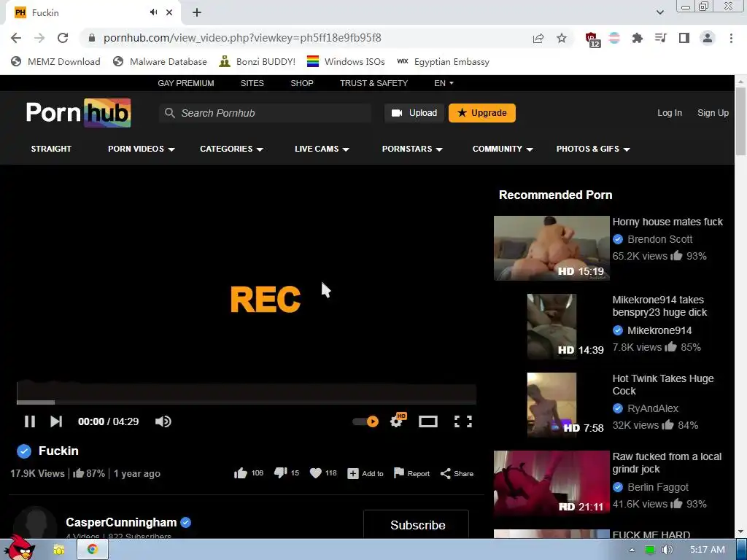Viewport: 747px width, 560px height.
Task: Expand the PHOTOS & GIFS dropdown
Action: pos(593,149)
